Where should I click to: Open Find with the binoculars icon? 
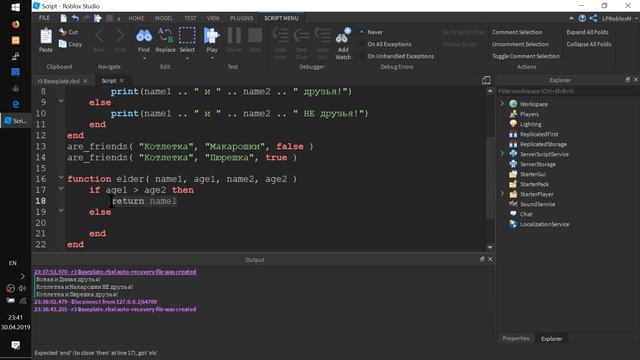tap(144, 36)
